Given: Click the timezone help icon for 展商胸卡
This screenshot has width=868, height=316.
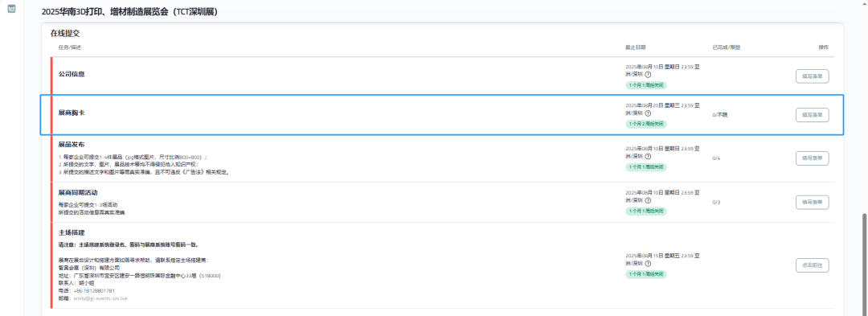Looking at the screenshot, I should (648, 113).
